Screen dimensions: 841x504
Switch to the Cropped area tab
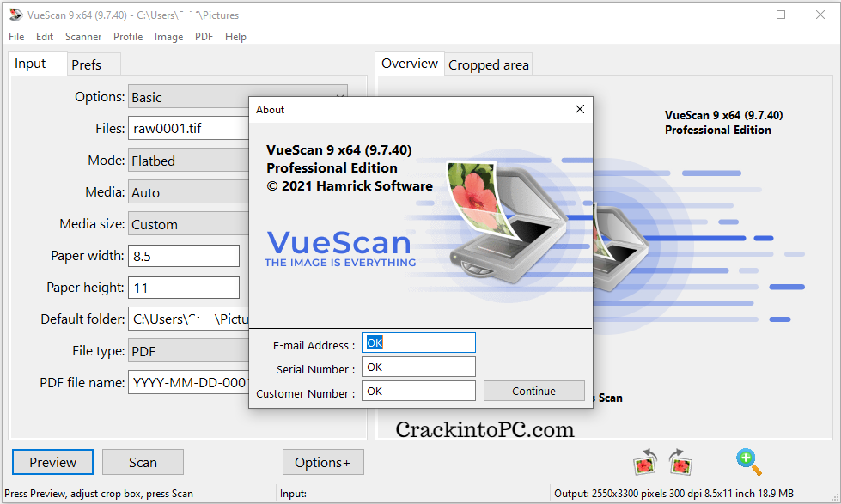pos(489,65)
